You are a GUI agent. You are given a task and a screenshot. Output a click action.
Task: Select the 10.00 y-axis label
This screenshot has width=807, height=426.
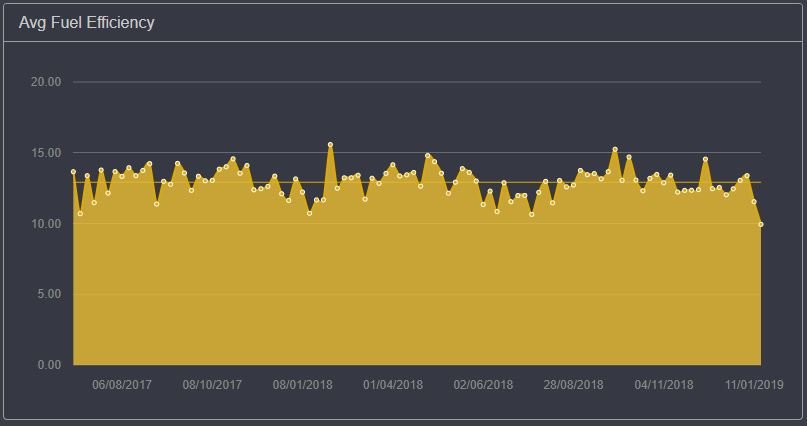(x=46, y=224)
